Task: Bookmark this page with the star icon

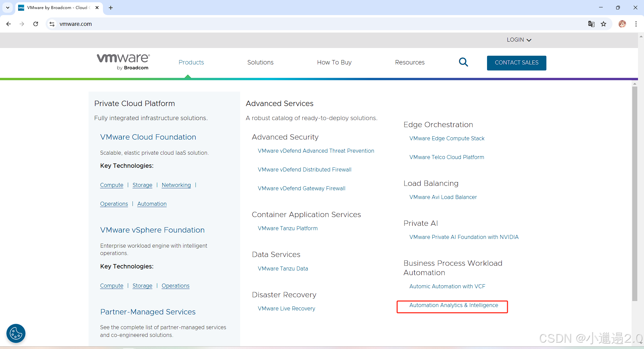Action: 604,24
